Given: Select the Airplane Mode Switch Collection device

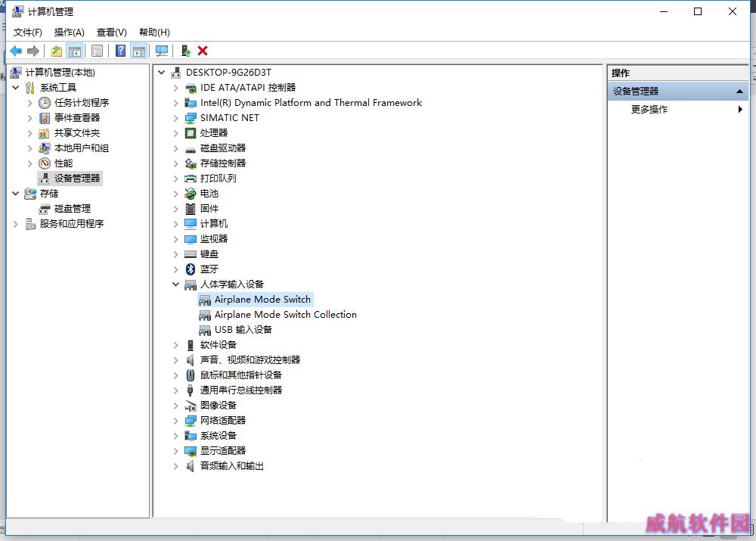Looking at the screenshot, I should click(x=285, y=315).
